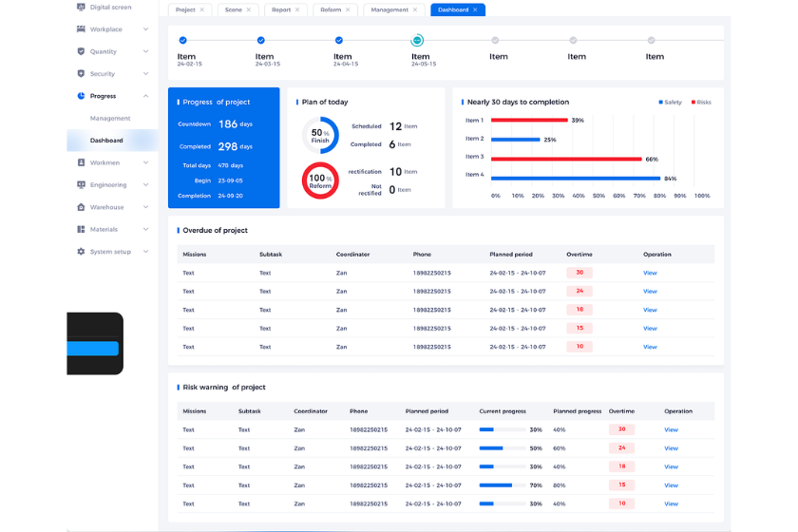Click the System setup gear icon
Viewport: 798px width, 532px height.
pyautogui.click(x=81, y=252)
